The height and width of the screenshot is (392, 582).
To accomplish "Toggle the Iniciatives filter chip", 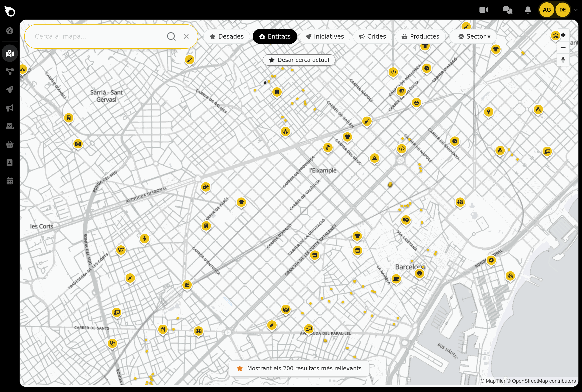I will point(325,36).
